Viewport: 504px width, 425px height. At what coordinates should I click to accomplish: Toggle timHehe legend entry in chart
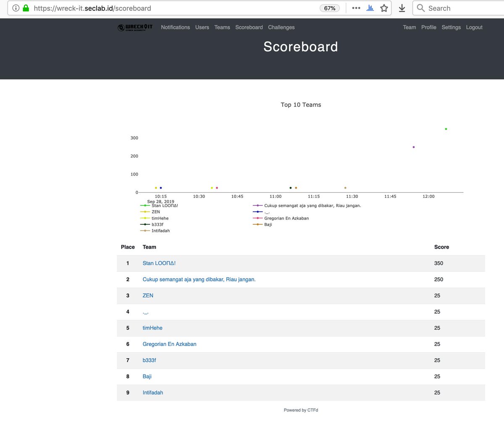click(x=154, y=218)
